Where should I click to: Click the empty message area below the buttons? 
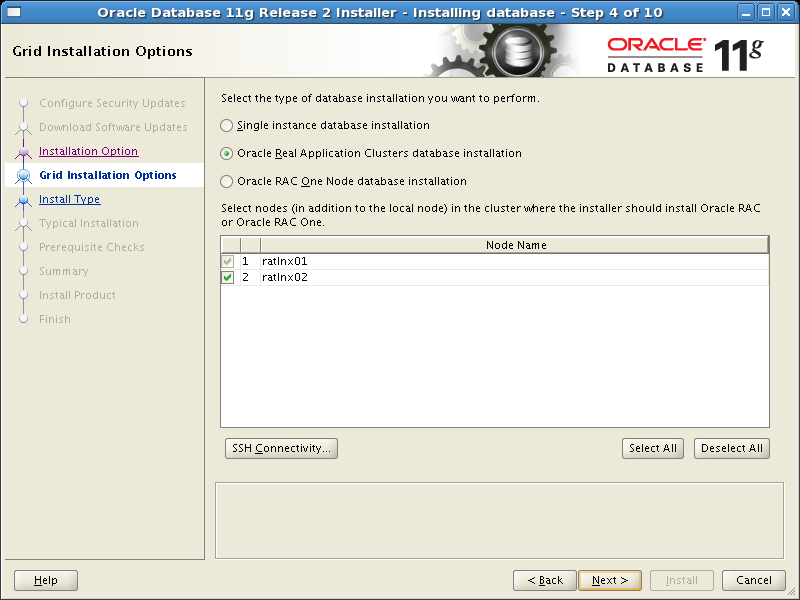pyautogui.click(x=499, y=520)
